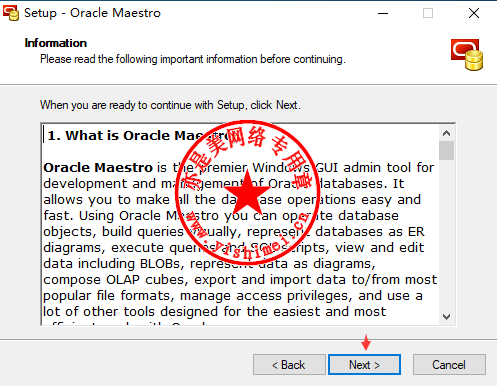The height and width of the screenshot is (386, 497).
Task: Click the 'Information' header title
Action: (x=56, y=43)
